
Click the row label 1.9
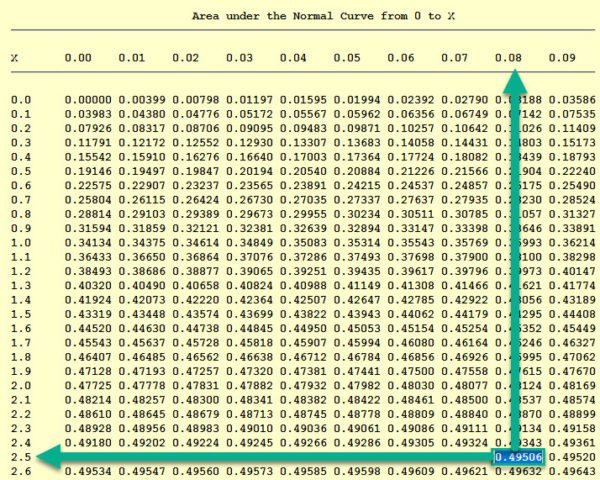point(21,370)
